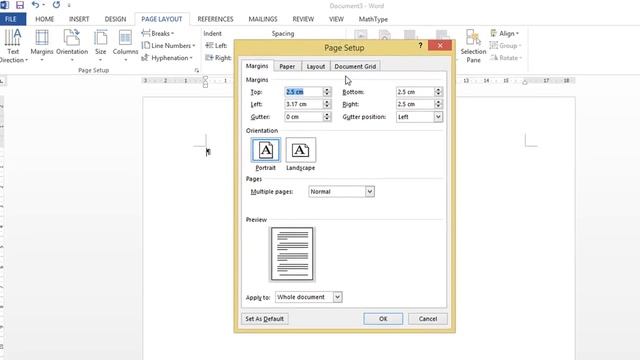Close the Page Setup dialog

coord(440,45)
